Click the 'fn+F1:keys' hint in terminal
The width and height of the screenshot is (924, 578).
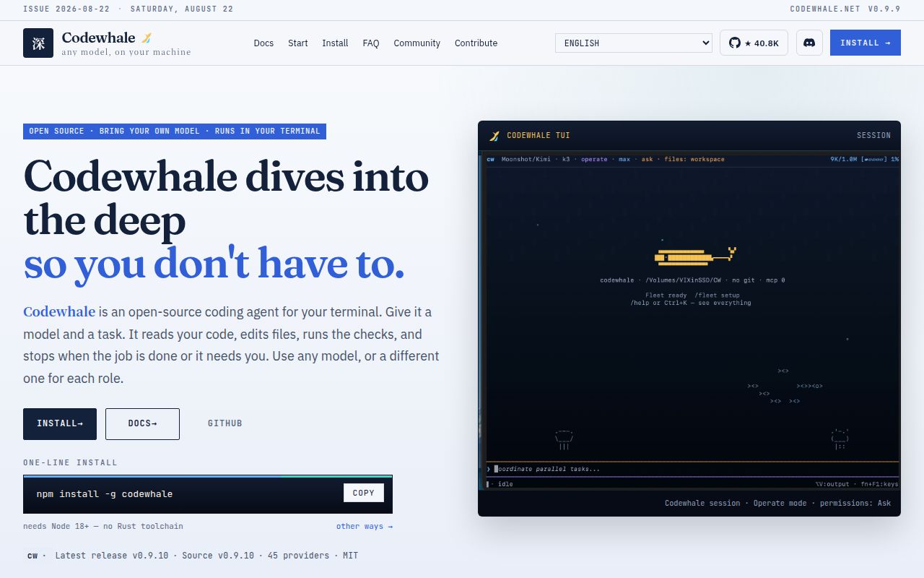pyautogui.click(x=876, y=484)
